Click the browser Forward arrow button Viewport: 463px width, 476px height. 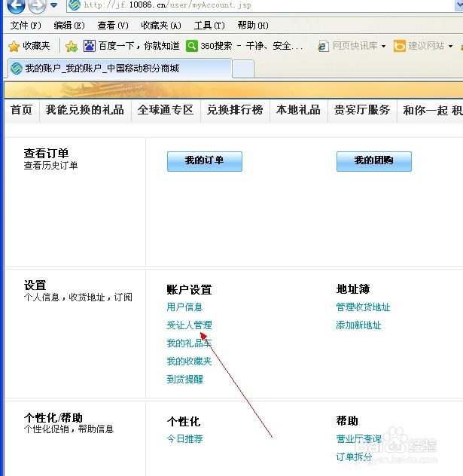pyautogui.click(x=37, y=5)
